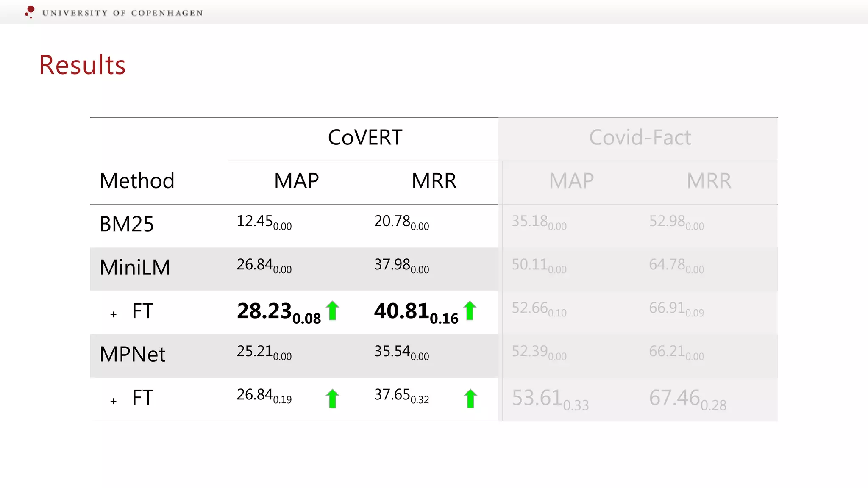
Task: Select the 'MiniLM' row label
Action: pos(135,268)
